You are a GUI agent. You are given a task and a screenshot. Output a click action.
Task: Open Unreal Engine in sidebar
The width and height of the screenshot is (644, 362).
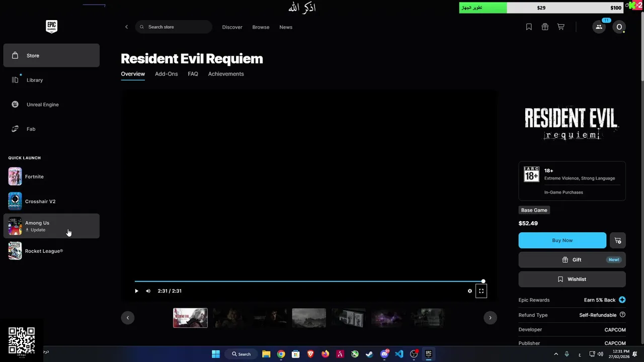click(x=51, y=105)
